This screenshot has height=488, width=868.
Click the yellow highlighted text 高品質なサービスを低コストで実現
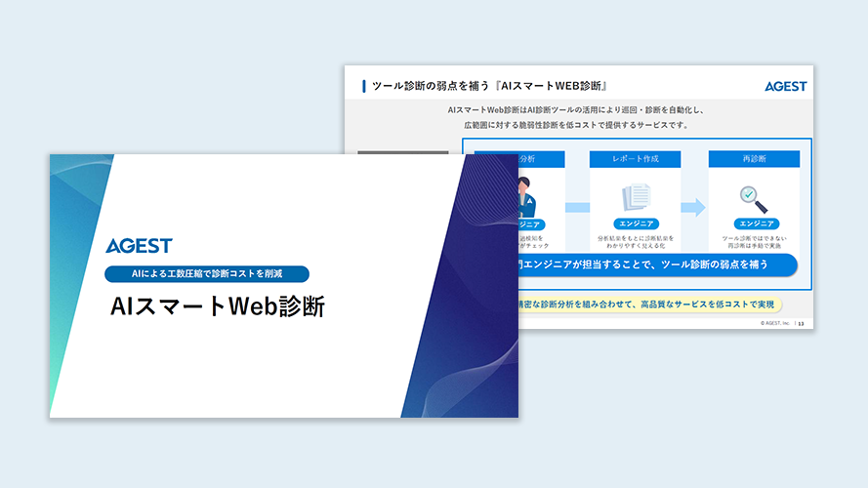[x=708, y=305]
